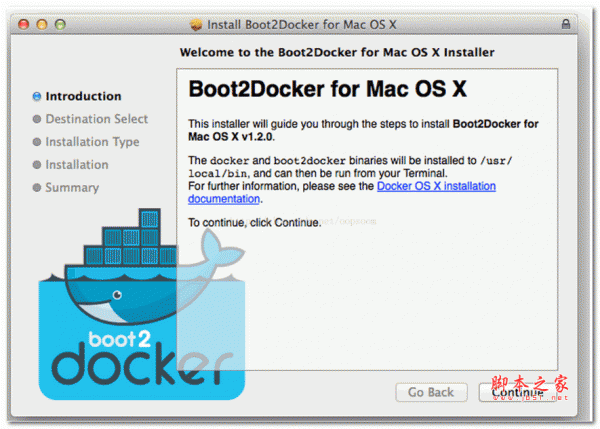
Task: Click the Destination Select step bullet
Action: click(x=37, y=119)
